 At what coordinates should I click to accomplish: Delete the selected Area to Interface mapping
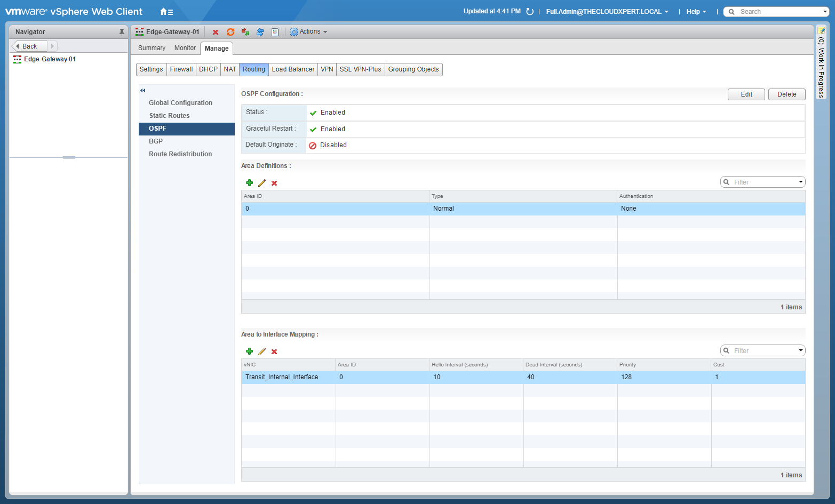click(274, 351)
